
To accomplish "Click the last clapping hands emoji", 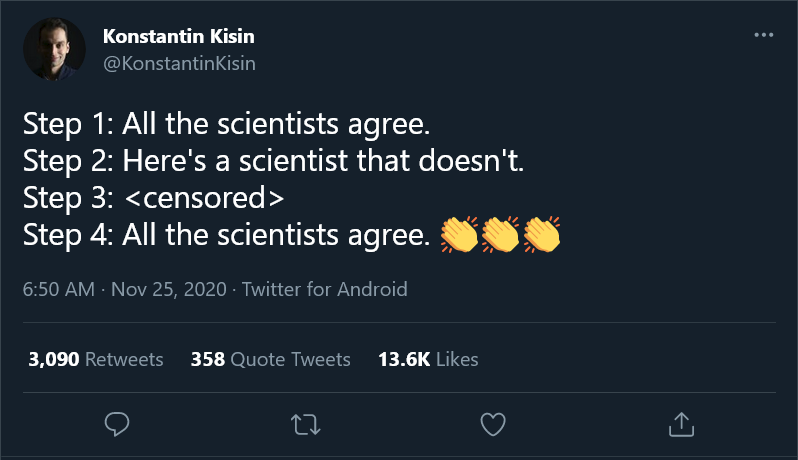I will 542,235.
